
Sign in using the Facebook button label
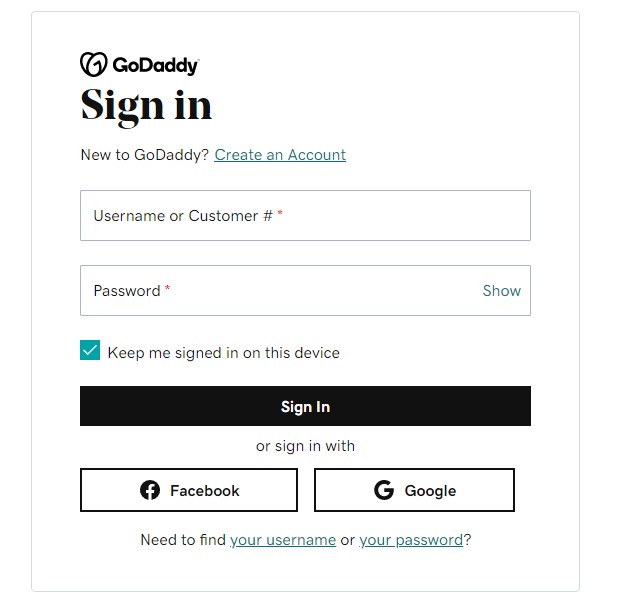coord(204,491)
